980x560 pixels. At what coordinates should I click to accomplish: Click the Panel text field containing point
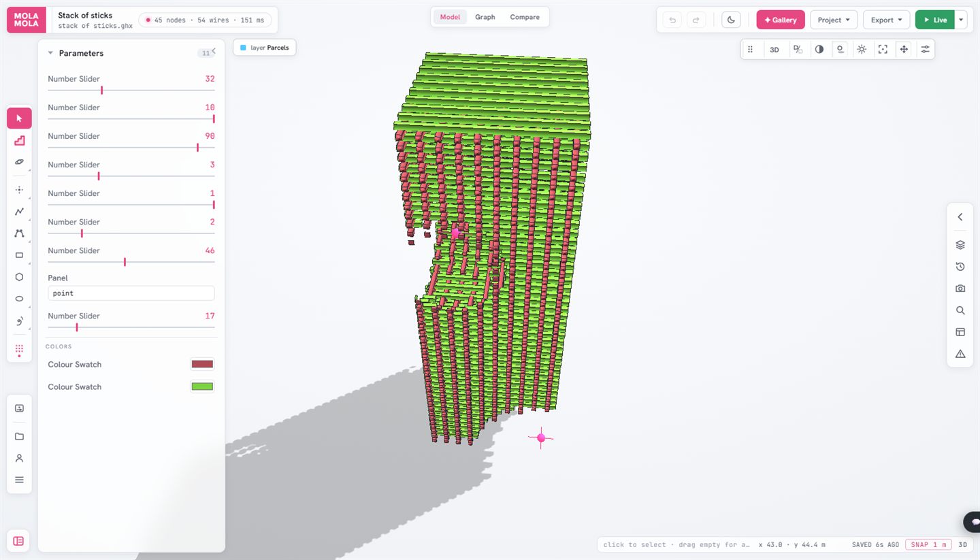click(131, 293)
